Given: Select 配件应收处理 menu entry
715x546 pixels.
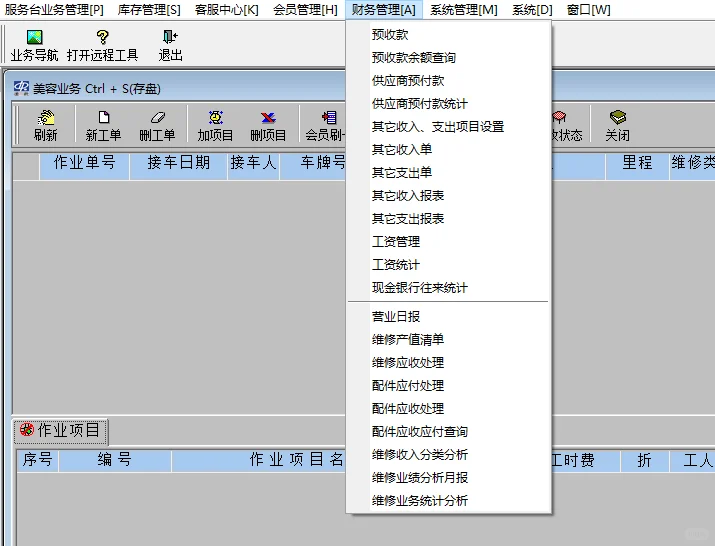Looking at the screenshot, I should coord(449,408).
